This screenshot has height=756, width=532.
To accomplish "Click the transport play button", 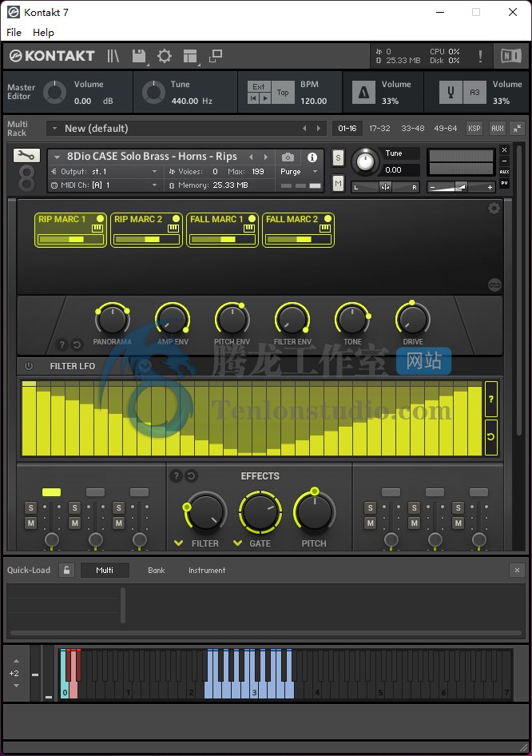I will tap(265, 97).
